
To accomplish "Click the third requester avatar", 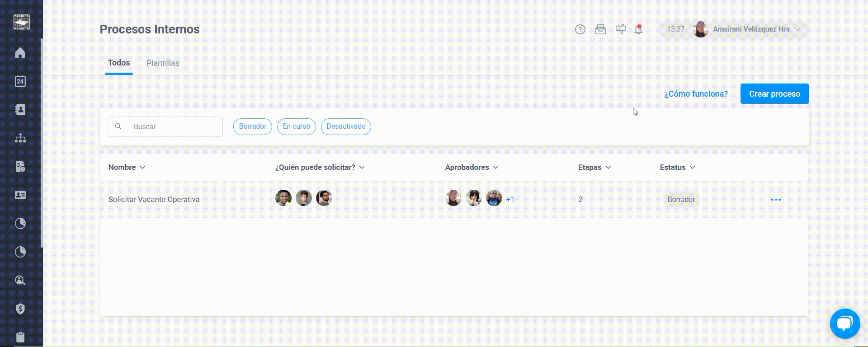I will [324, 198].
